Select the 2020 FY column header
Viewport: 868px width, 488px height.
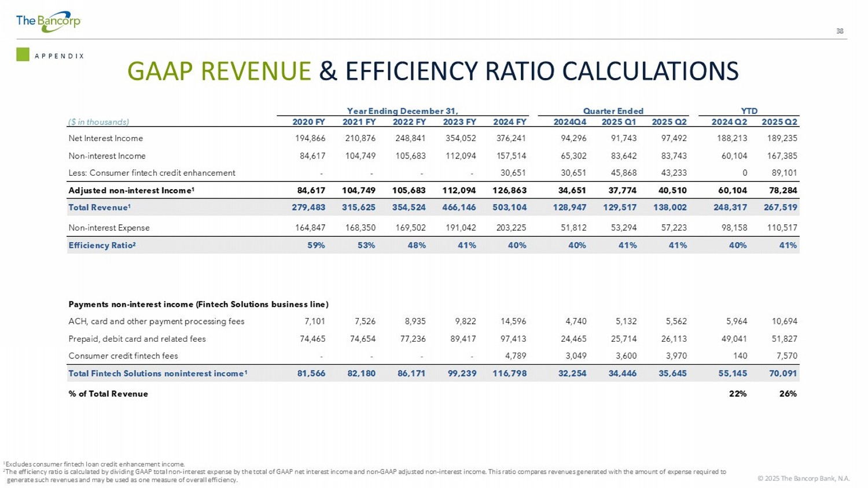[x=308, y=122]
